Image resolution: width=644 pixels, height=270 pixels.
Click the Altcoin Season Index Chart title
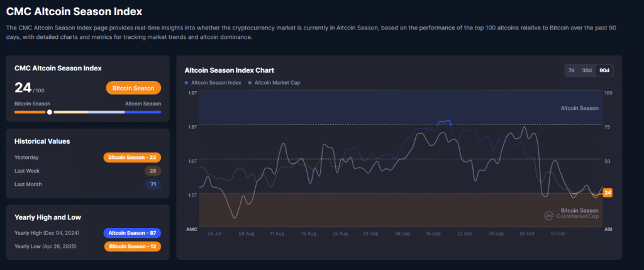pyautogui.click(x=230, y=70)
